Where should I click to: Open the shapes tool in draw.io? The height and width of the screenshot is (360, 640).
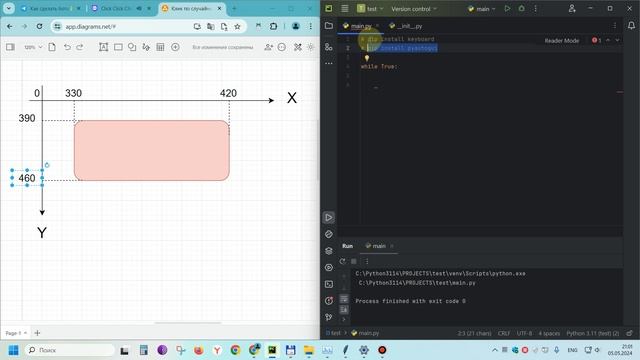coord(132,47)
